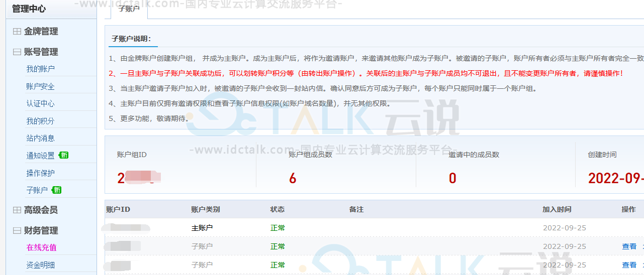
Task: Collapse the 账号管理 minus icon
Action: point(17,52)
